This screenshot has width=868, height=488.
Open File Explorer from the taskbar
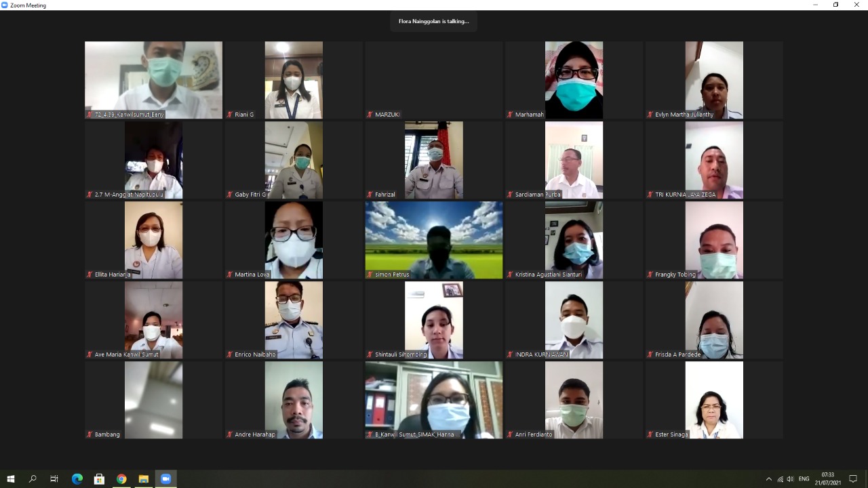click(x=144, y=479)
